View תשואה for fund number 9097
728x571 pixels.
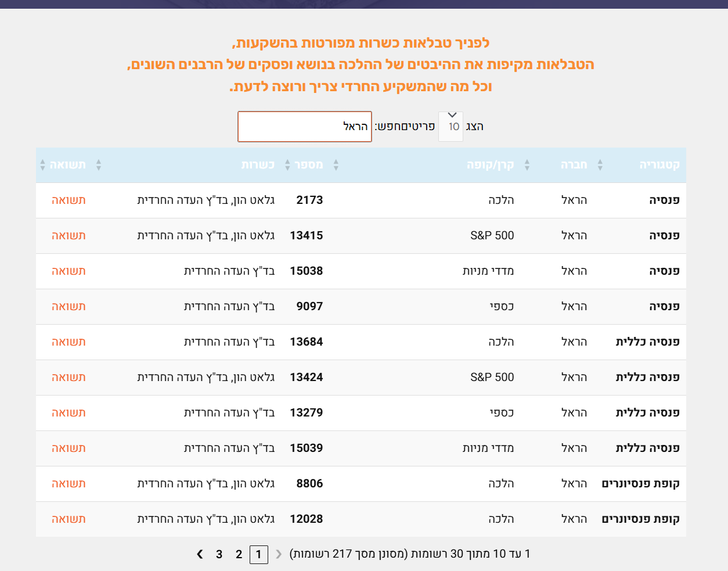(x=69, y=307)
